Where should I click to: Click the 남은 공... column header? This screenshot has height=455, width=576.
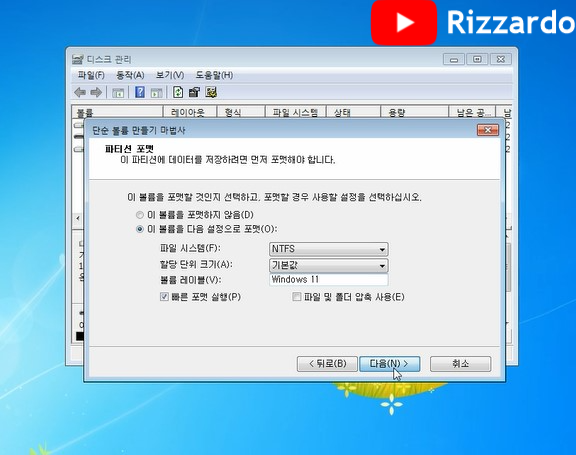coord(472,112)
